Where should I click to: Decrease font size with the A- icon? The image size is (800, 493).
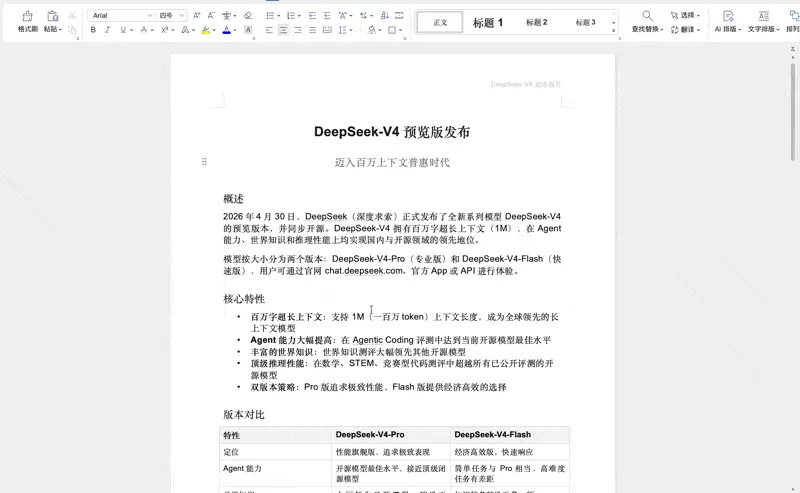211,16
